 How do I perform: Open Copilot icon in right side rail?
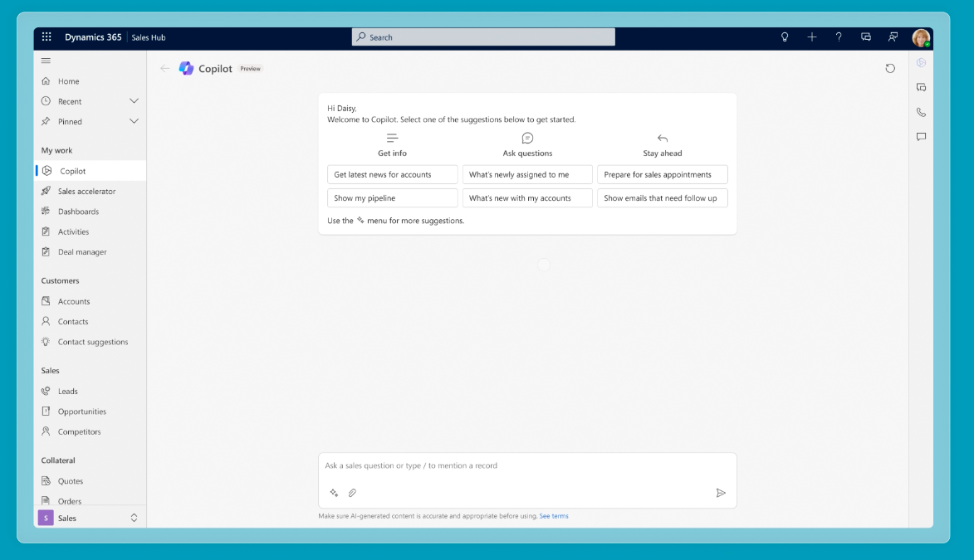[x=921, y=63]
